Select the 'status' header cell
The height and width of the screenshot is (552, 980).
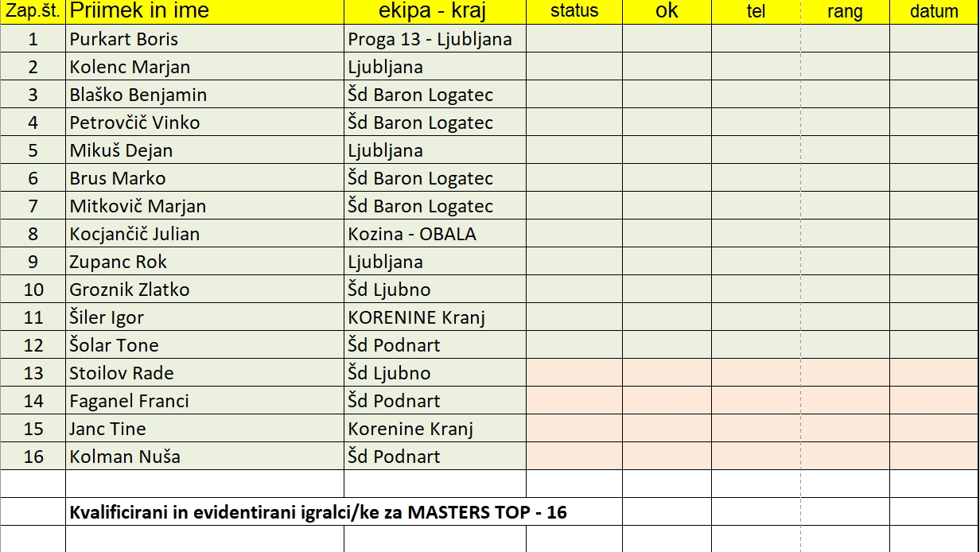pos(574,12)
